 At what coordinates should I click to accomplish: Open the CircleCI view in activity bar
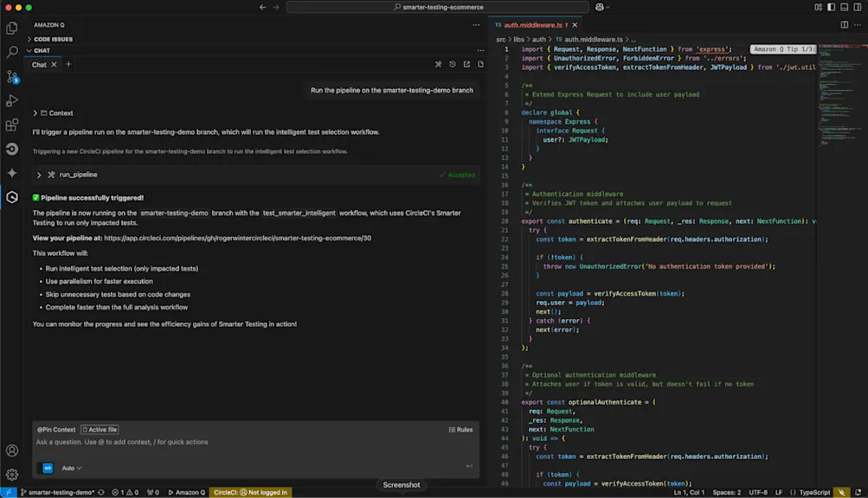pyautogui.click(x=11, y=149)
